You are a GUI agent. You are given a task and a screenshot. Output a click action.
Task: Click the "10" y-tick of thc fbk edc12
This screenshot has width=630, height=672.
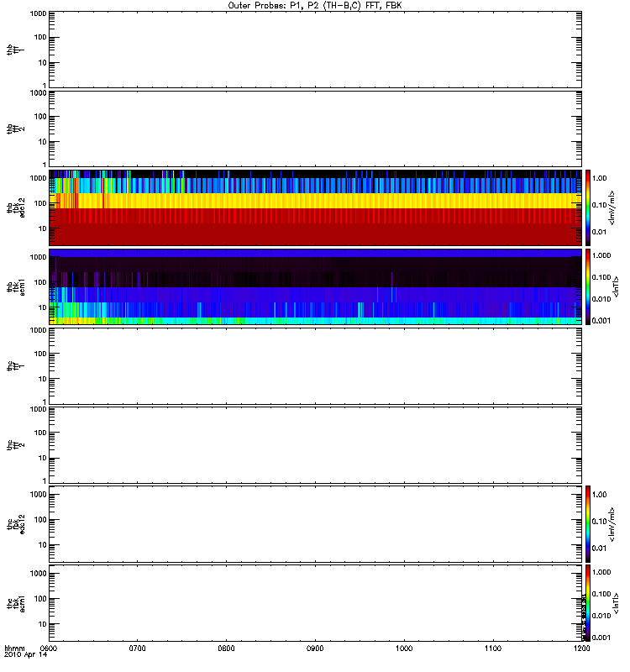tap(43, 544)
